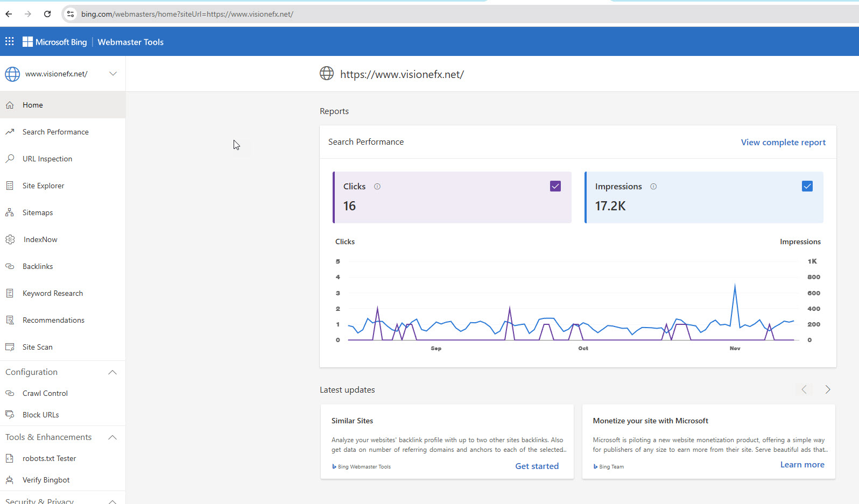
Task: Click the Block URLs icon
Action: pyautogui.click(x=10, y=415)
